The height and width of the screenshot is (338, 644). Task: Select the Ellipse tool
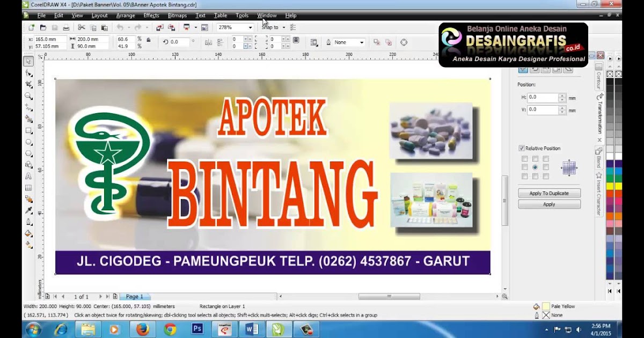click(28, 142)
